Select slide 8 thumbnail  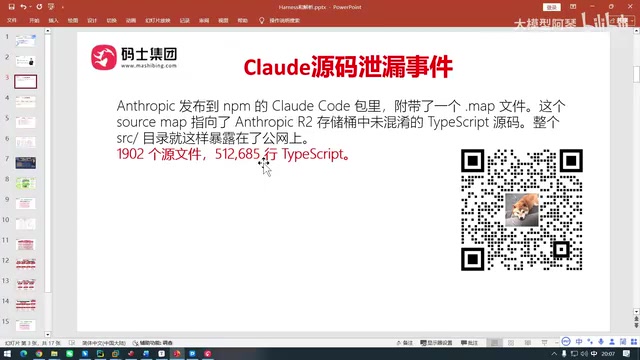click(26, 183)
